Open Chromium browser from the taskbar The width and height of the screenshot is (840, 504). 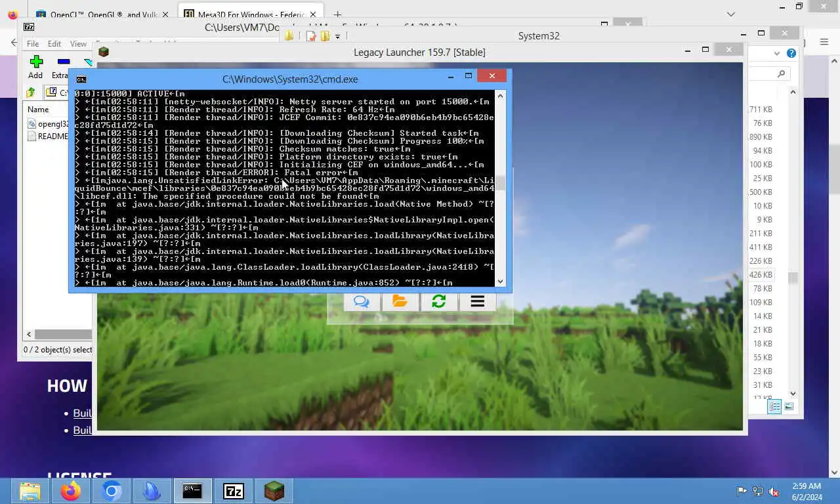[x=112, y=491]
